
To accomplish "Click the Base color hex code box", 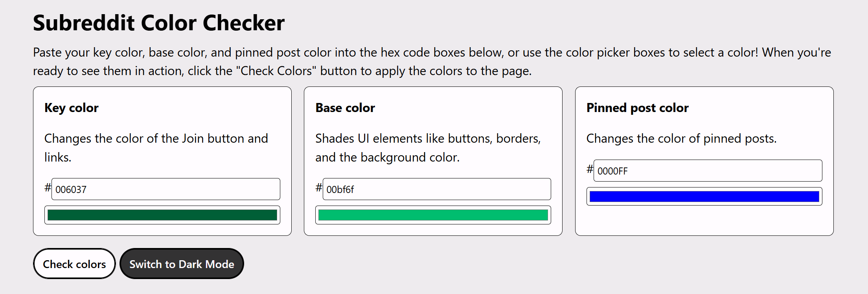I will pyautogui.click(x=436, y=189).
